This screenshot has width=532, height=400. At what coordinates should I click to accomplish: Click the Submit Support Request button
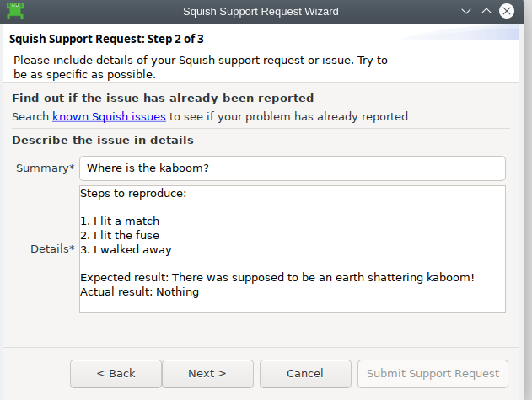433,374
